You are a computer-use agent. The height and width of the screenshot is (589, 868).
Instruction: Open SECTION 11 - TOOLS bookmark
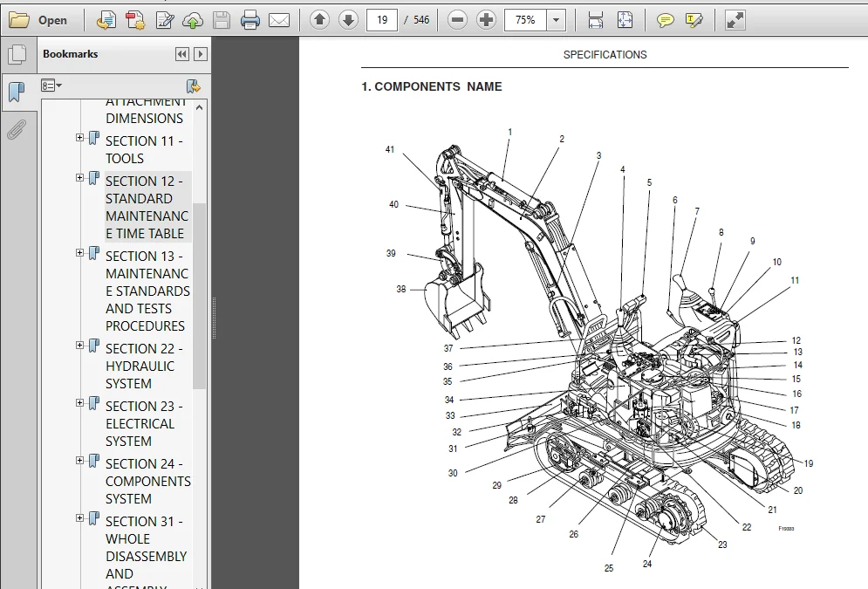[144, 149]
